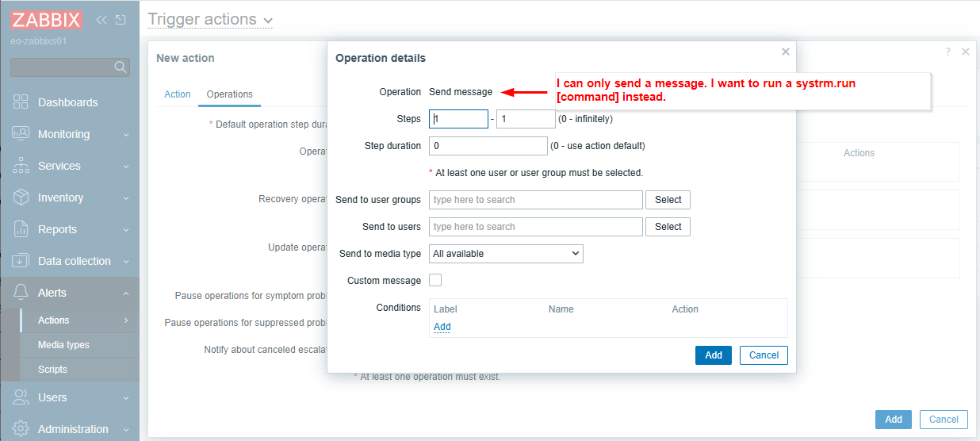Click the Add link under Conditions
The width and height of the screenshot is (980, 441).
442,327
